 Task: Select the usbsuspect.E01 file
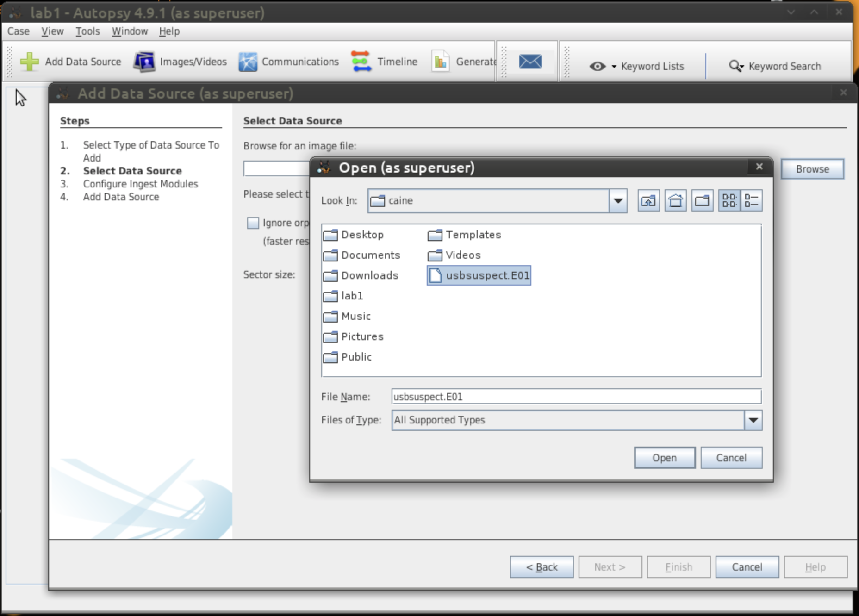click(x=479, y=275)
